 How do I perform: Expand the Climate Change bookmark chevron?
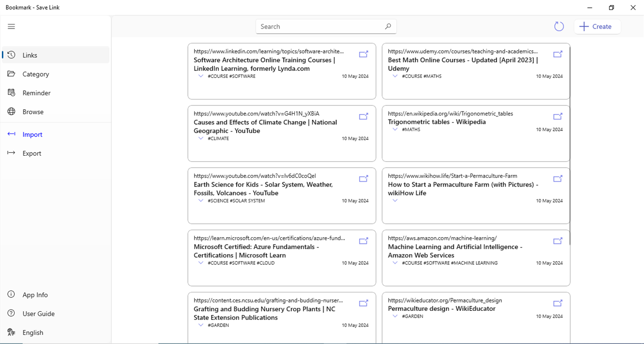pyautogui.click(x=201, y=138)
